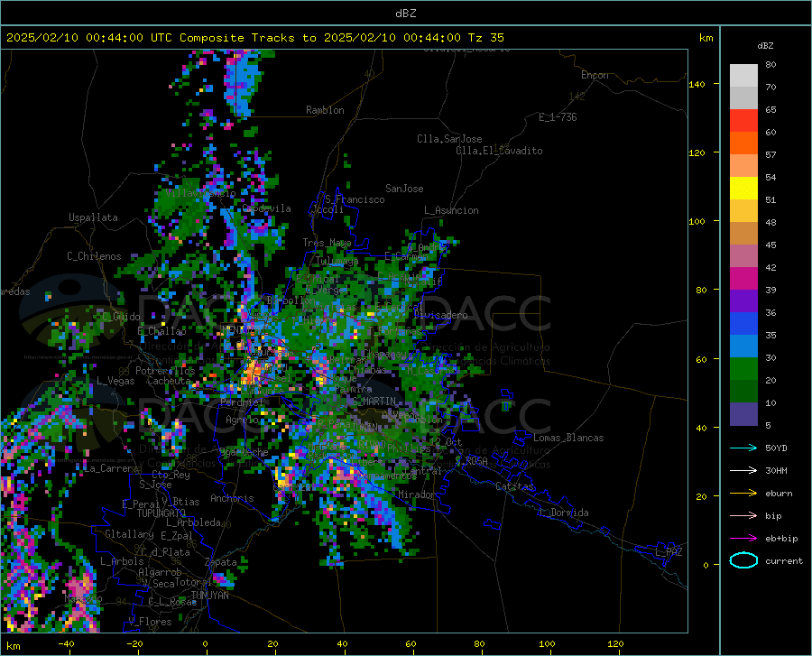Image resolution: width=812 pixels, height=656 pixels.
Task: Click the L_Asuncion map label
Action: (x=451, y=210)
